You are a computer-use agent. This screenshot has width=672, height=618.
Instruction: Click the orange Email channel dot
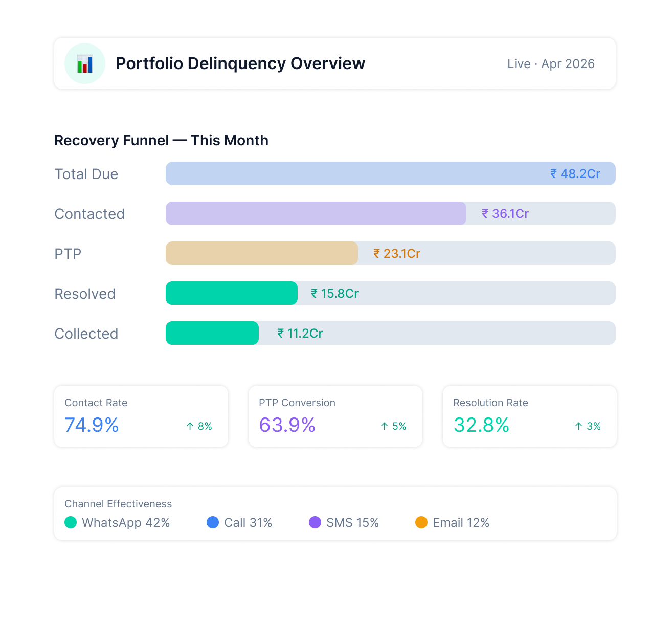coord(421,522)
